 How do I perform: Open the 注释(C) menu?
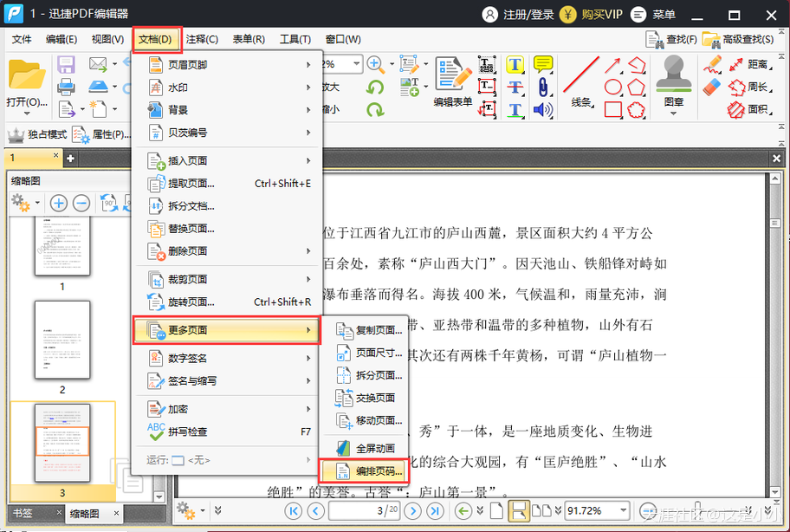(x=202, y=39)
